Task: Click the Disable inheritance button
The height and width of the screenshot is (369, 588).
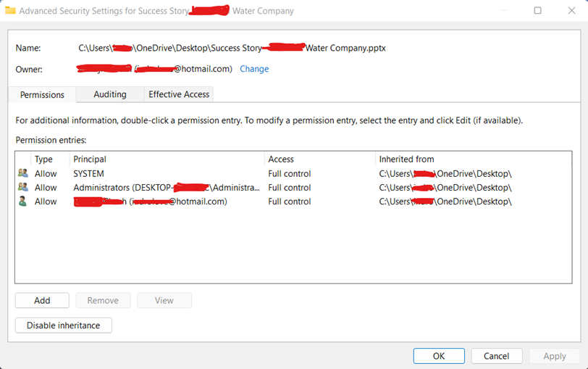Action: [x=64, y=326]
